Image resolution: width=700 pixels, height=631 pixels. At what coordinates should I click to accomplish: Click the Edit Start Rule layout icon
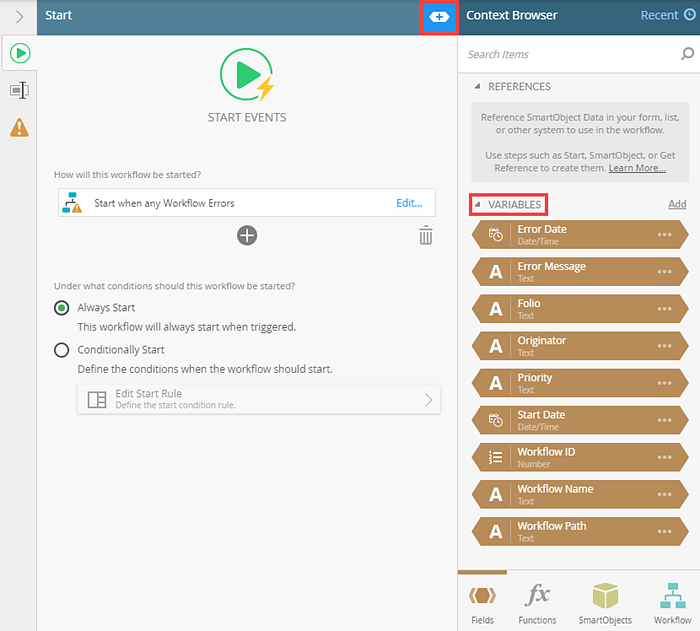tap(97, 400)
